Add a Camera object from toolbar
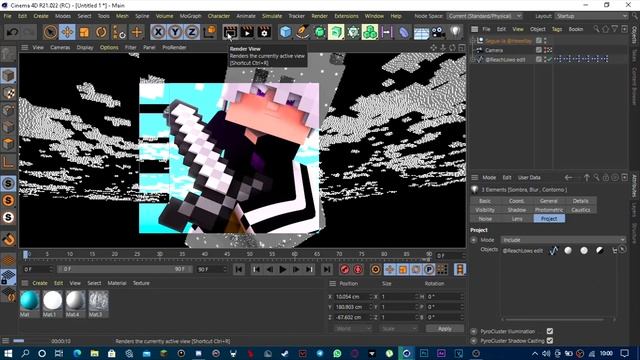 (438, 32)
